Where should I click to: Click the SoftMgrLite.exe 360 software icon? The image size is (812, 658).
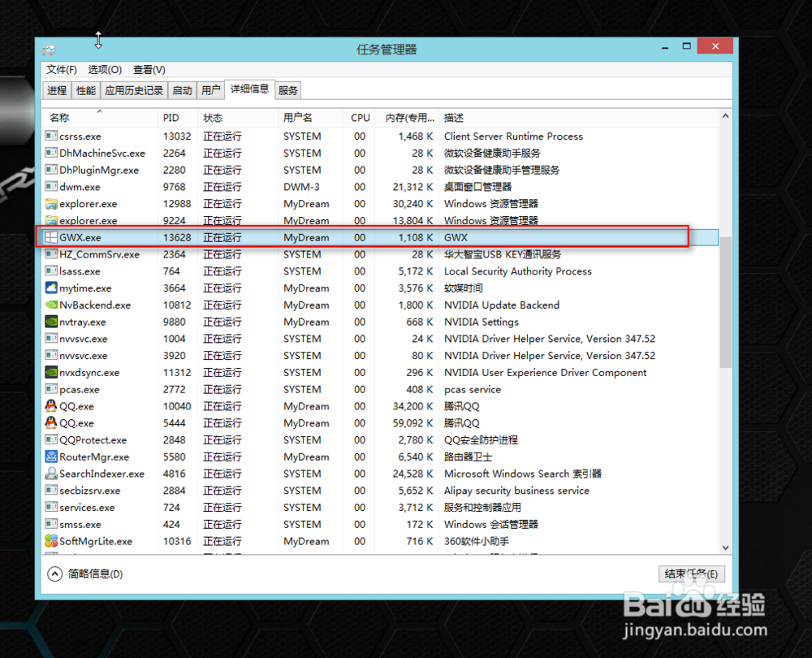point(50,541)
